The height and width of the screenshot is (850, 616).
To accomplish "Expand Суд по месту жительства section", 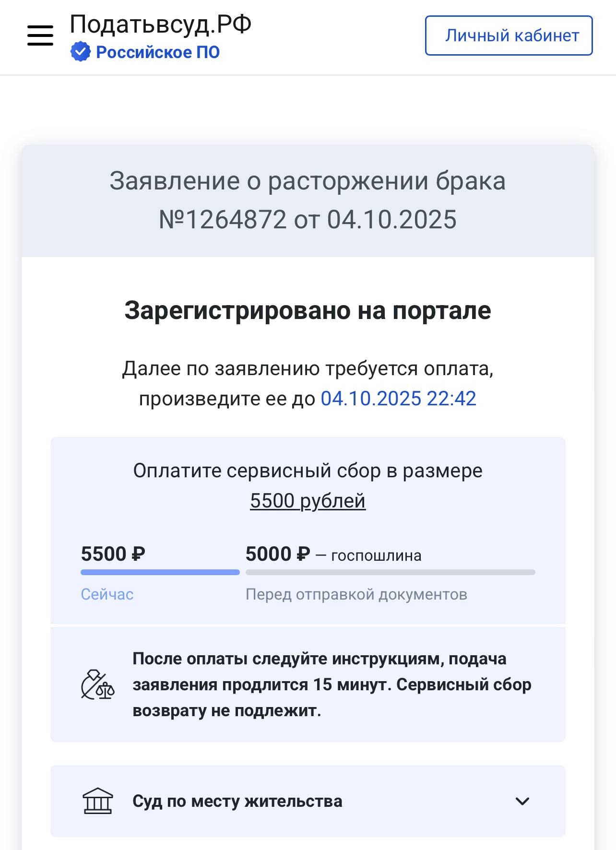I will pyautogui.click(x=237, y=801).
